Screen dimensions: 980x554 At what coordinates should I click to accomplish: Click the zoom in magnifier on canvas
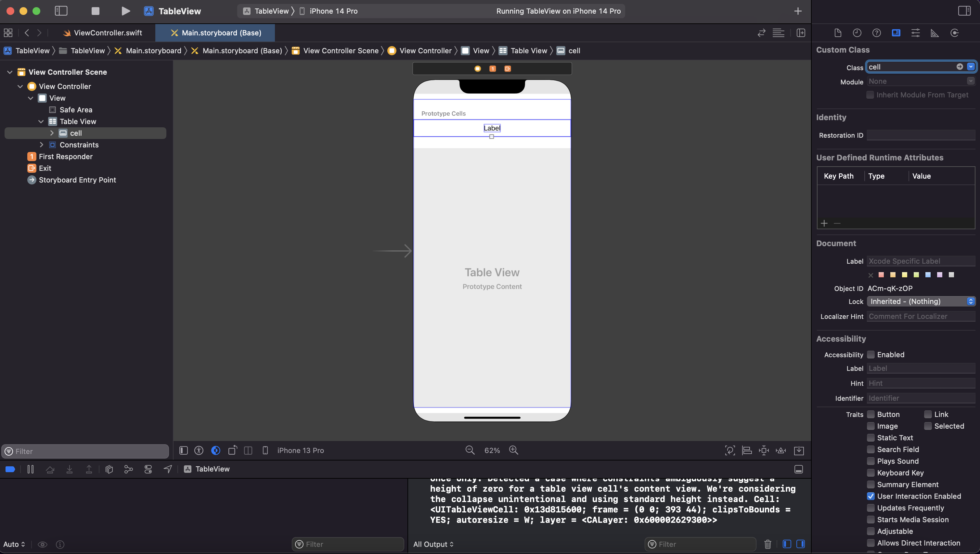[x=514, y=450]
